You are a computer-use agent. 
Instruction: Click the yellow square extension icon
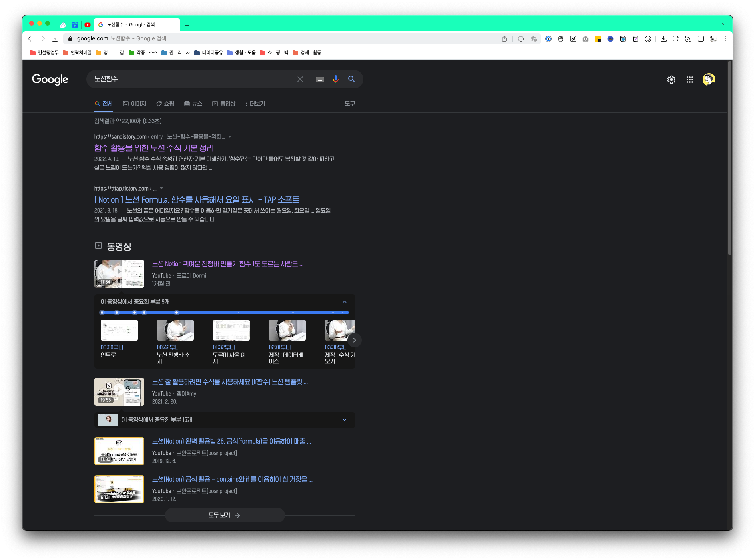598,39
